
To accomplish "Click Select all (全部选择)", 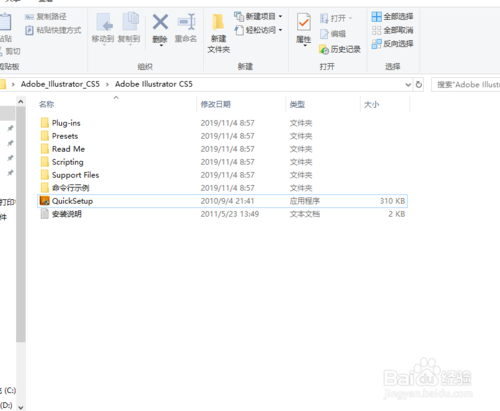I will [392, 16].
